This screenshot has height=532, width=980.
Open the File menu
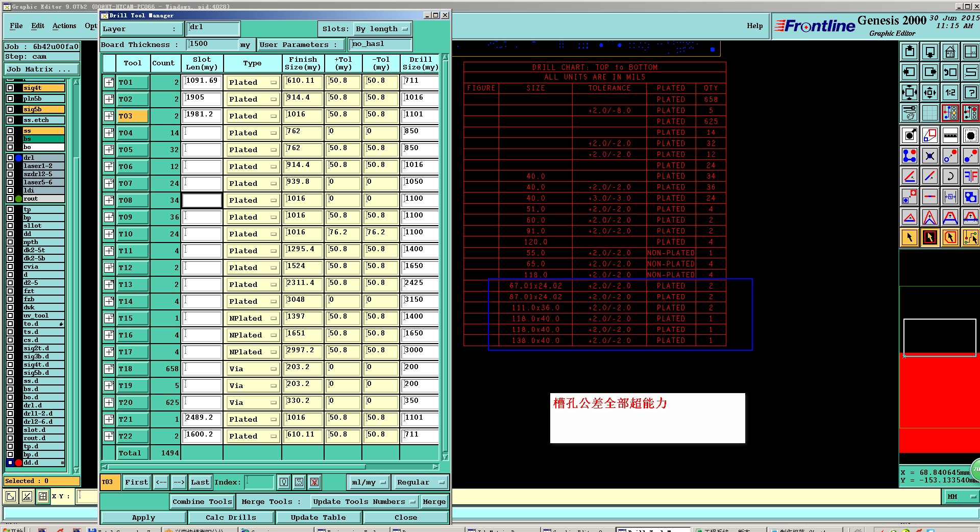coord(16,26)
